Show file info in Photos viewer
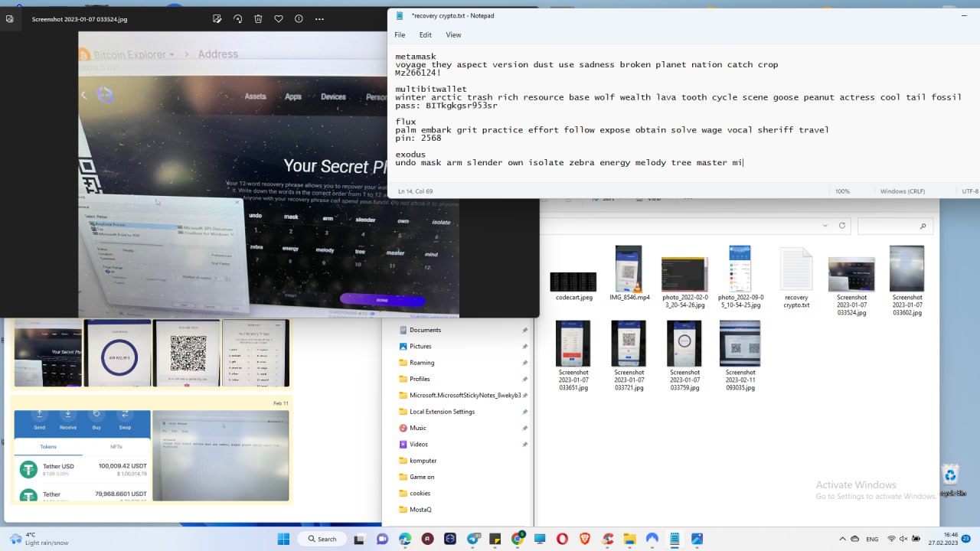 pos(299,18)
